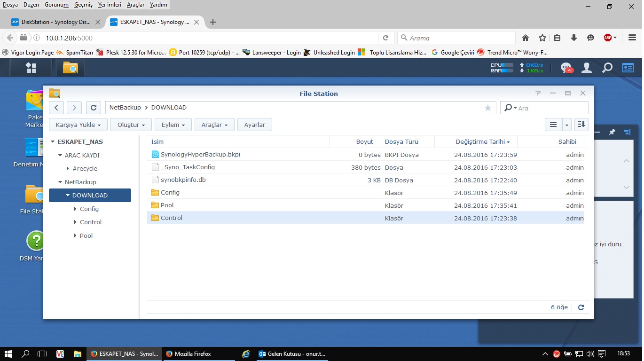The image size is (644, 361).
Task: Open Outlook Gelen Kutusu in taskbar
Action: (292, 354)
